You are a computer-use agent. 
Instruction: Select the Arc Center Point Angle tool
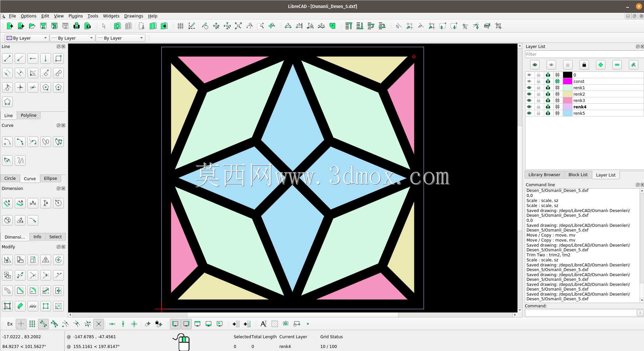(7, 142)
